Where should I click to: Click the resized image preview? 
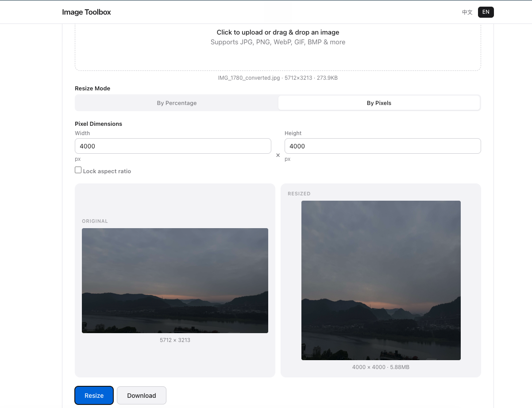click(381, 280)
